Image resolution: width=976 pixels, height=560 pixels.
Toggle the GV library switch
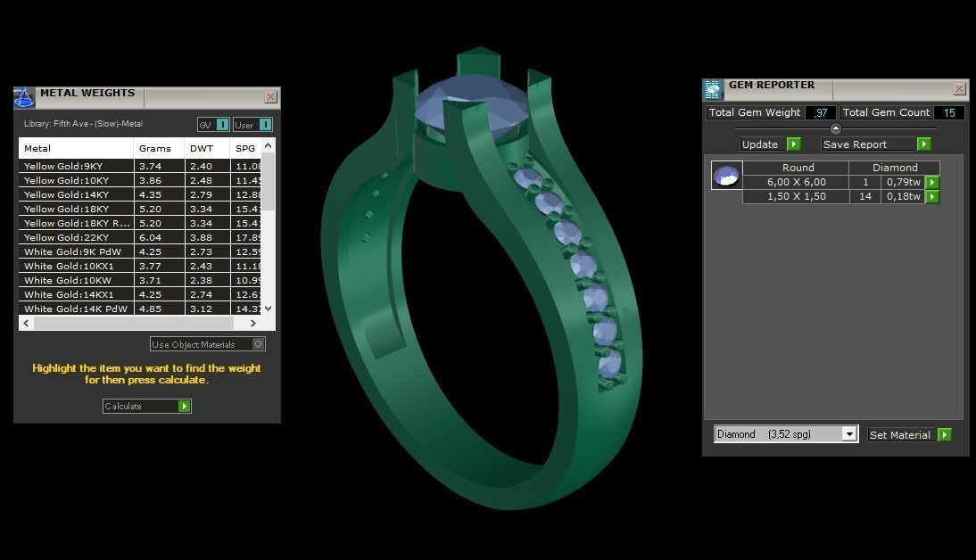coord(222,125)
